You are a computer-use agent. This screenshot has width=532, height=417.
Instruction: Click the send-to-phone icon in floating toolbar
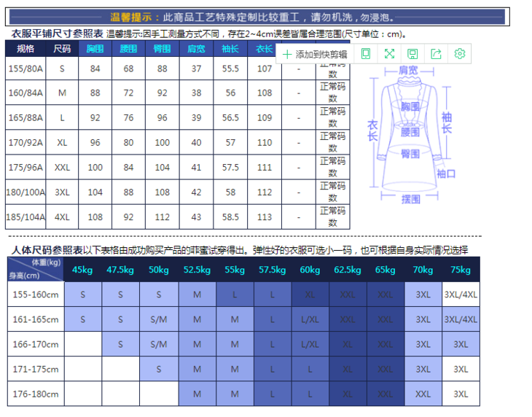click(x=366, y=54)
